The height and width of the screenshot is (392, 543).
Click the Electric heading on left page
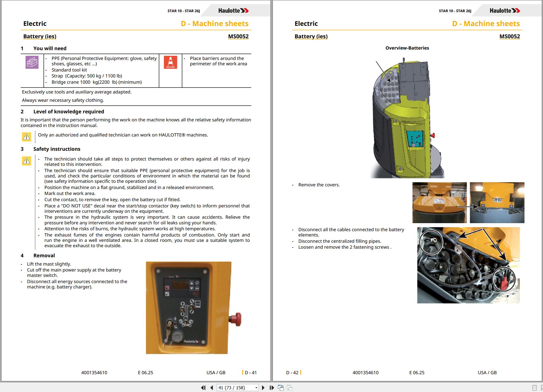point(35,23)
